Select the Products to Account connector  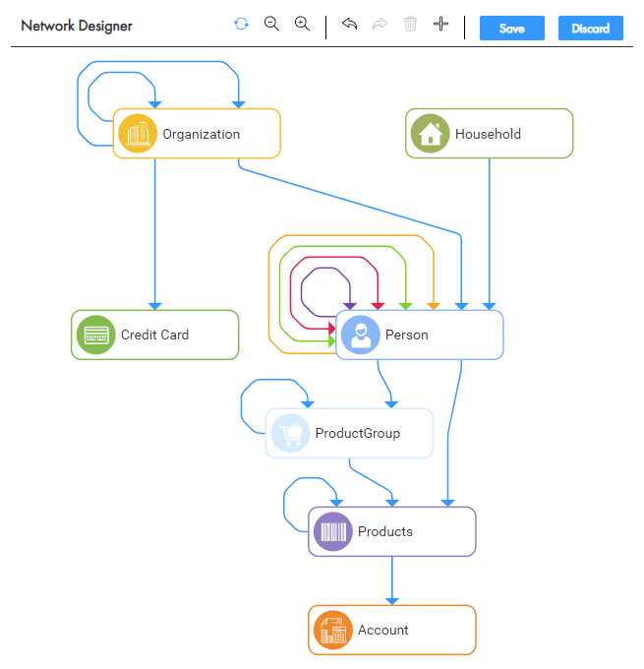392,579
